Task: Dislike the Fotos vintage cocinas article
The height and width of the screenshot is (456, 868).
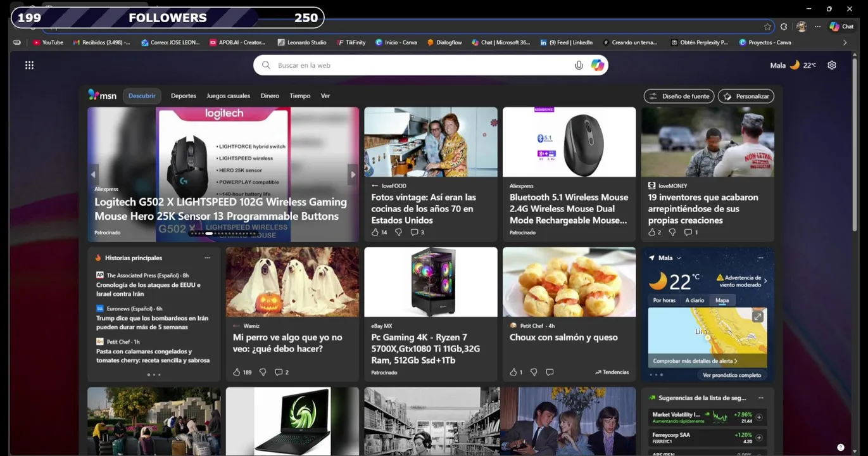Action: pyautogui.click(x=398, y=232)
